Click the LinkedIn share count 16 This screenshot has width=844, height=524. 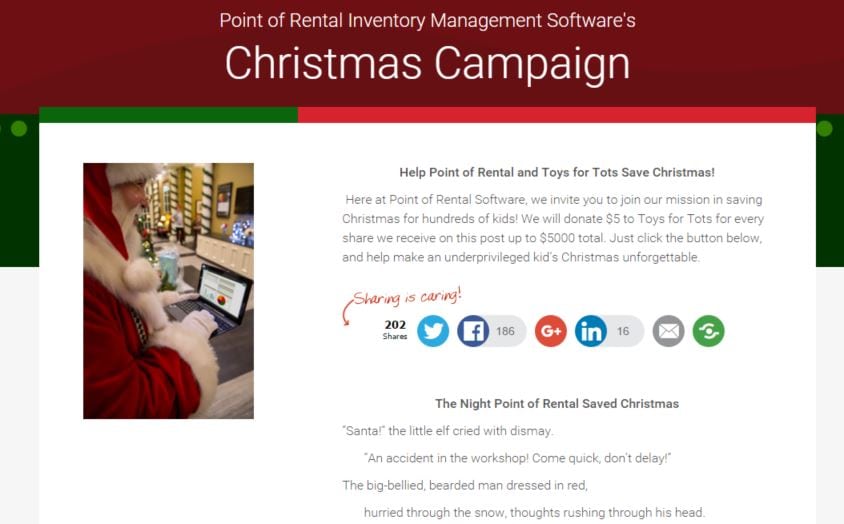coord(623,331)
